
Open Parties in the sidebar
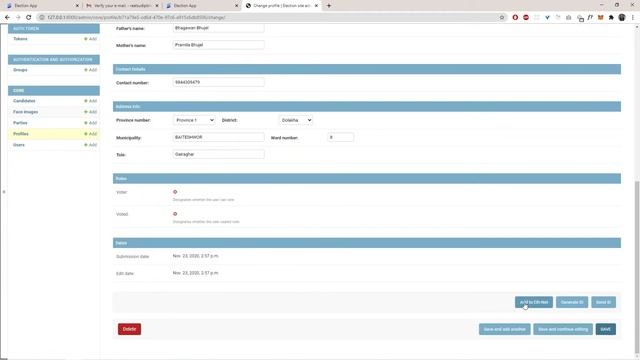(x=20, y=123)
